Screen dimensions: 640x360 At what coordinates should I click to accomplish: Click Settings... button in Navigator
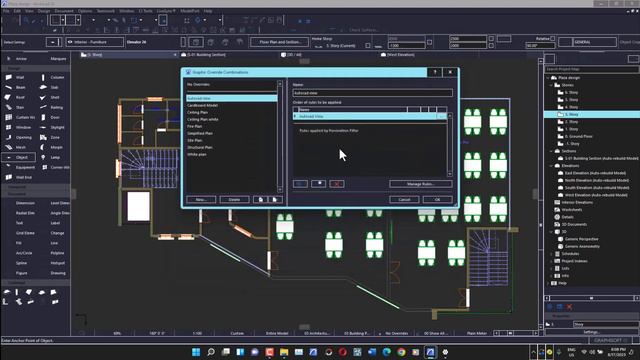click(591, 332)
